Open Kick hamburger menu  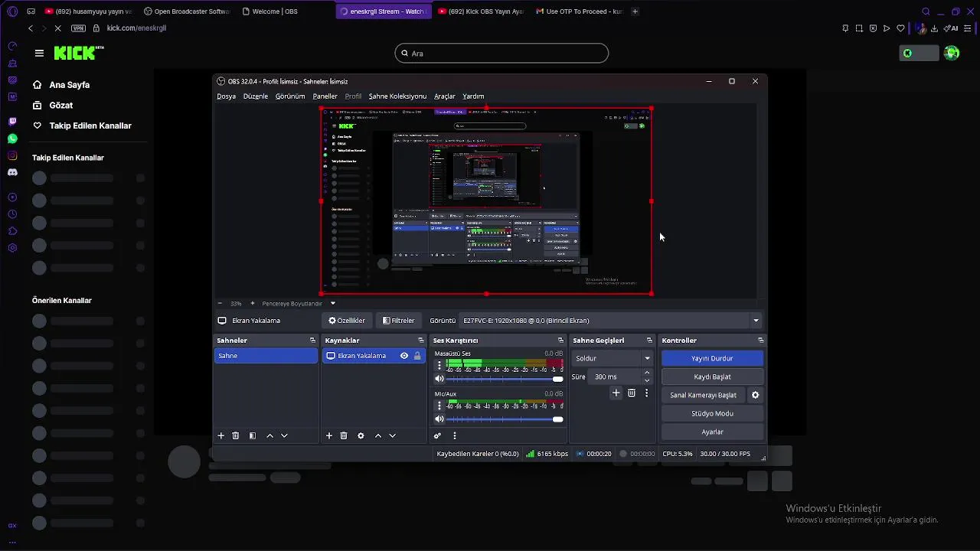point(39,53)
